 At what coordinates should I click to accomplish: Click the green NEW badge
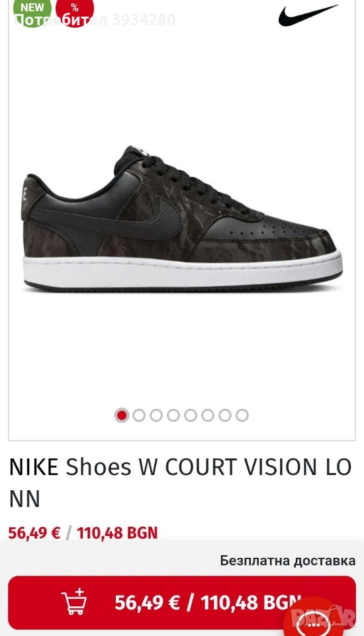(x=32, y=10)
